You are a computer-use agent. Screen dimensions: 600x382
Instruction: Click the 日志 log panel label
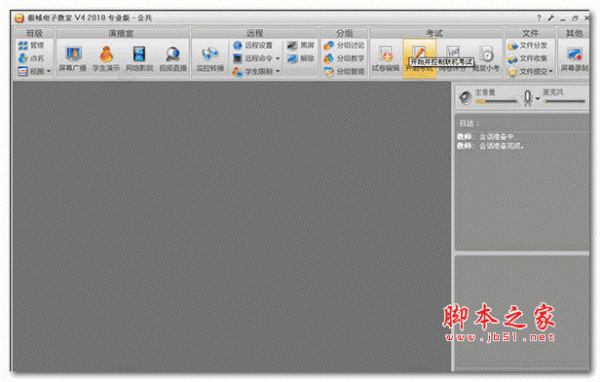click(x=468, y=123)
